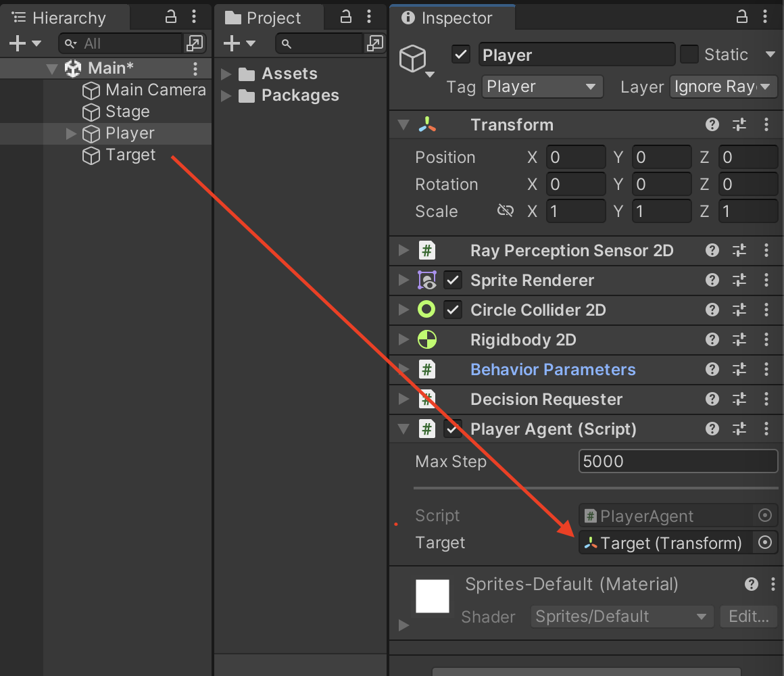Disable the Sprite Renderer checkbox
Viewport: 784px width, 676px height.
tap(453, 281)
